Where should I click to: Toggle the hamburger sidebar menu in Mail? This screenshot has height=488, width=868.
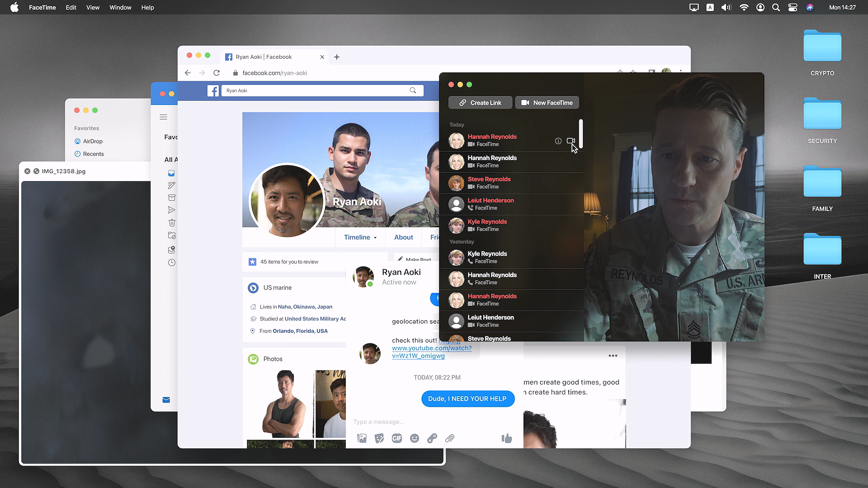164,117
